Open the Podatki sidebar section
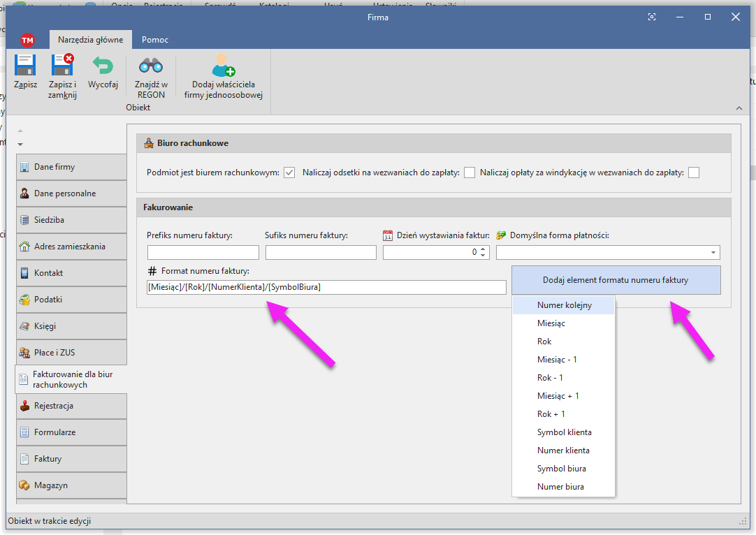 pyautogui.click(x=71, y=300)
